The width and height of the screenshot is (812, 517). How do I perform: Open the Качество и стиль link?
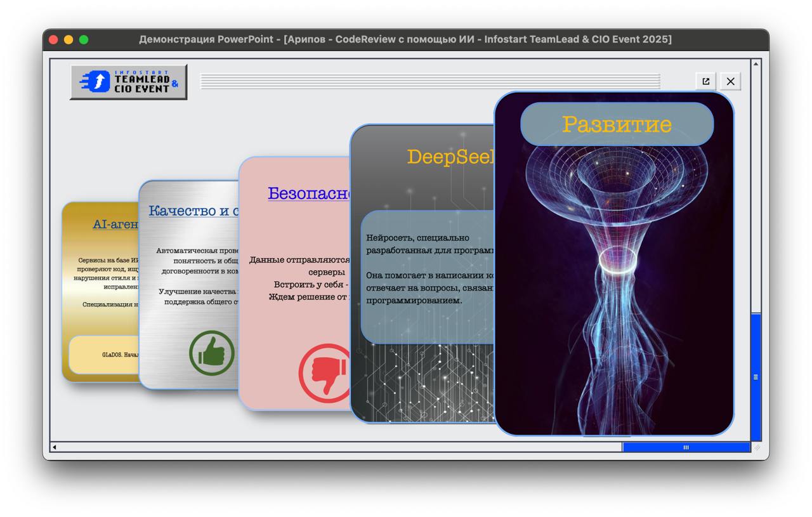pos(194,211)
